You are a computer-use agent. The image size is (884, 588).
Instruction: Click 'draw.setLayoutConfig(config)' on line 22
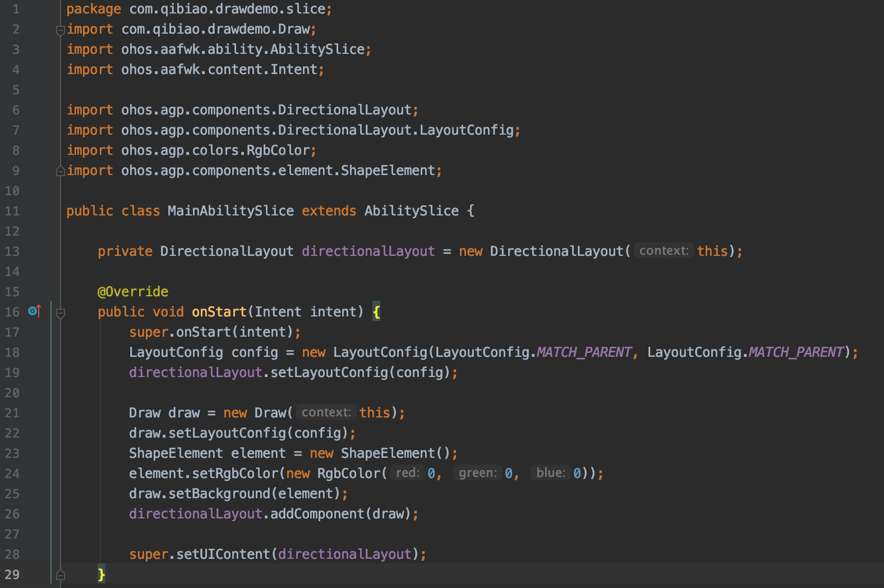click(x=239, y=433)
